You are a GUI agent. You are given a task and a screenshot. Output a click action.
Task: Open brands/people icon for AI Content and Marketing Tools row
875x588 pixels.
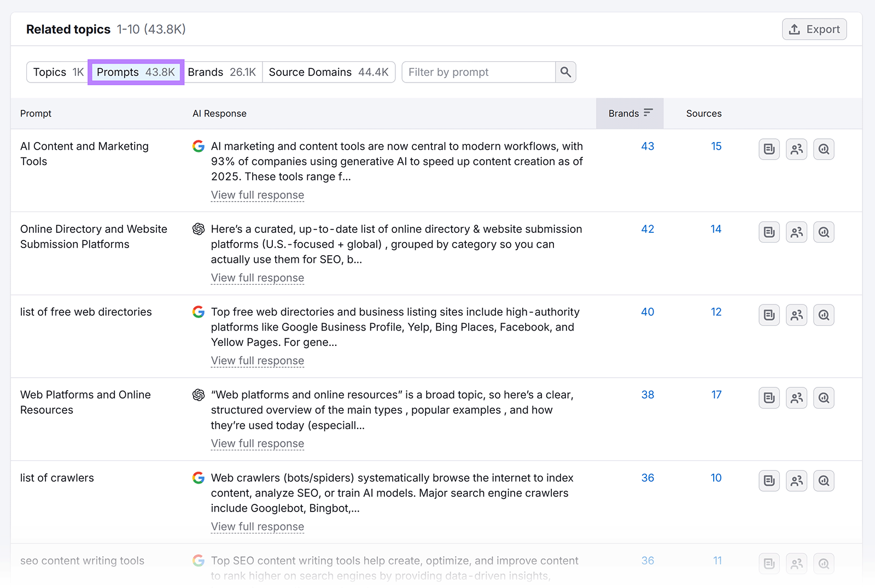point(796,149)
